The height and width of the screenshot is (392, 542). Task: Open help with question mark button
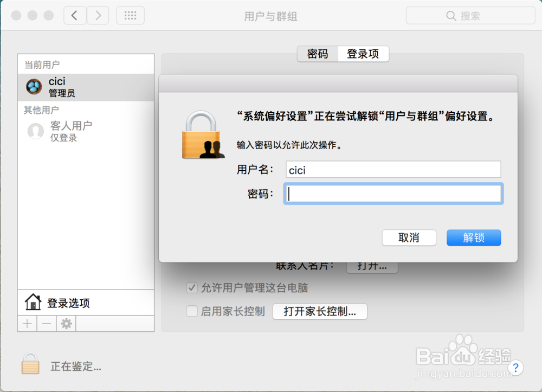(515, 368)
